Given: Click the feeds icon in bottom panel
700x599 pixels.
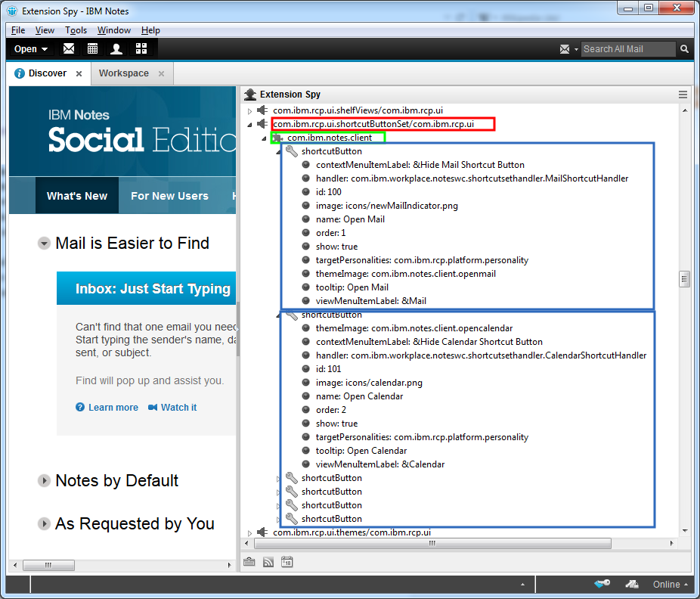Looking at the screenshot, I should (268, 562).
